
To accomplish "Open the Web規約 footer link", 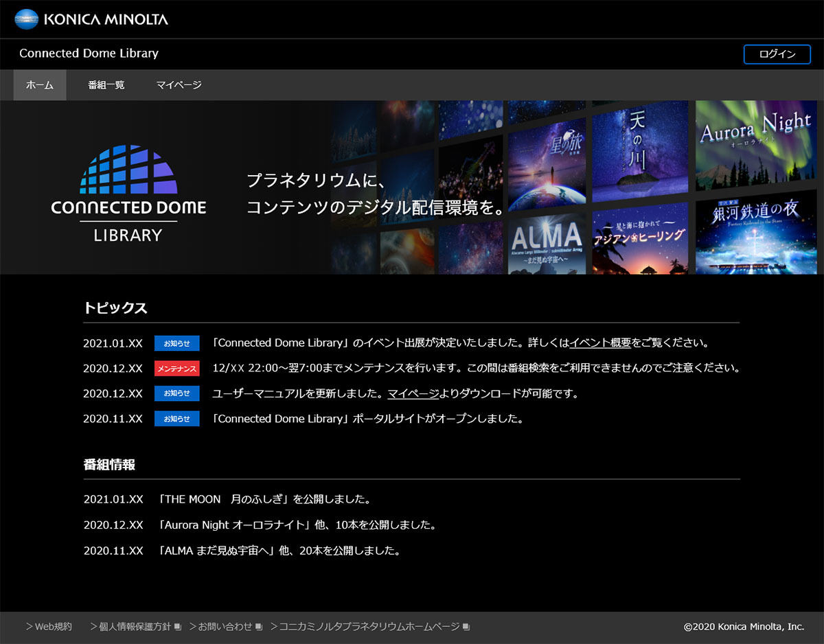I will [49, 627].
